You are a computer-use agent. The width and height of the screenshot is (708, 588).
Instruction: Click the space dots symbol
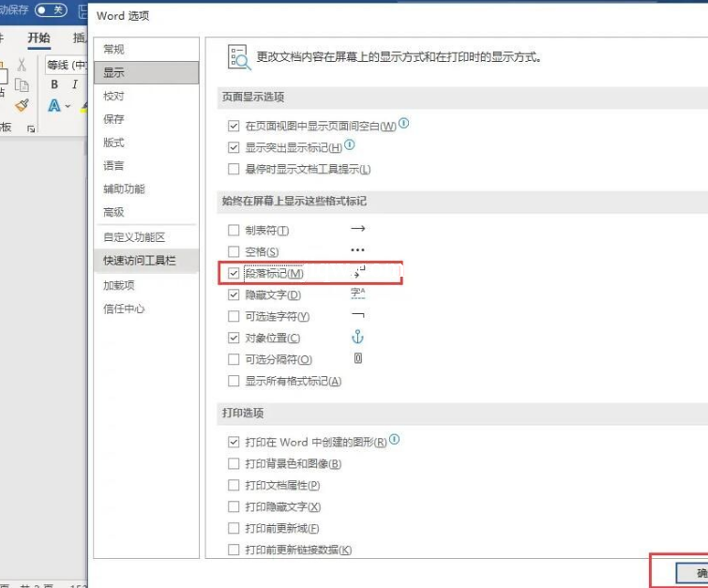(x=357, y=249)
